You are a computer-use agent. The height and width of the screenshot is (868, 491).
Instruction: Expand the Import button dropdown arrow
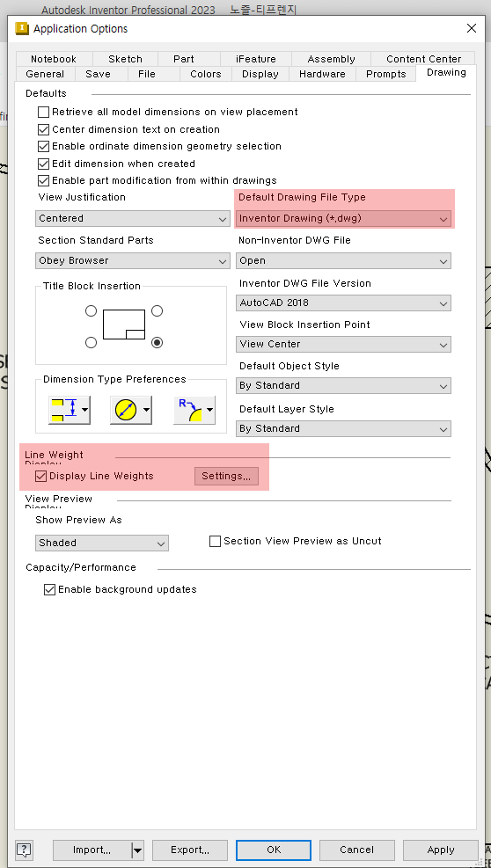click(138, 850)
